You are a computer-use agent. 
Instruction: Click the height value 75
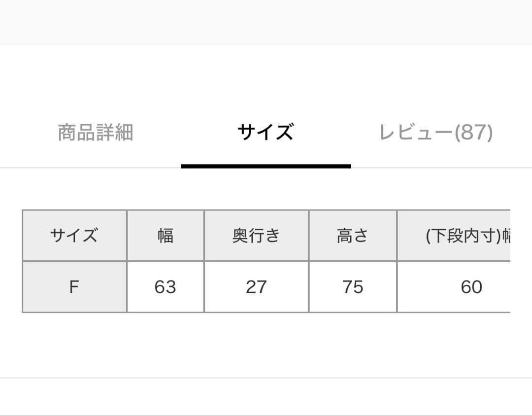[x=353, y=287]
